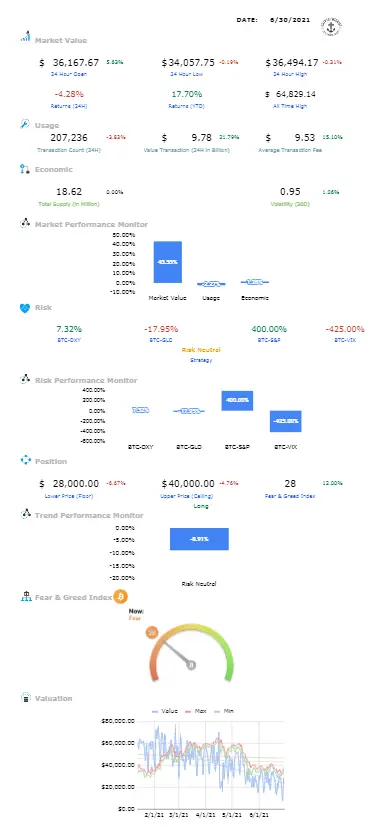
Task: Toggle the Value series in chart legend
Action: [164, 711]
